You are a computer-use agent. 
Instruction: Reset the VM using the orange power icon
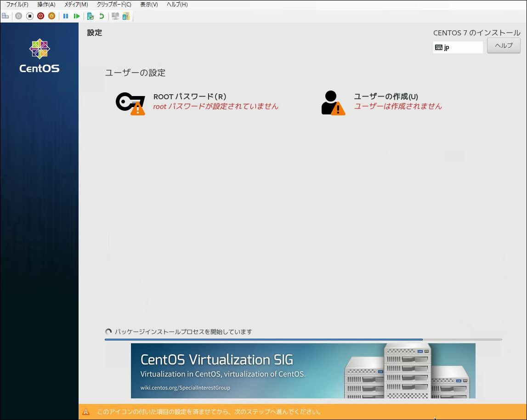[51, 16]
